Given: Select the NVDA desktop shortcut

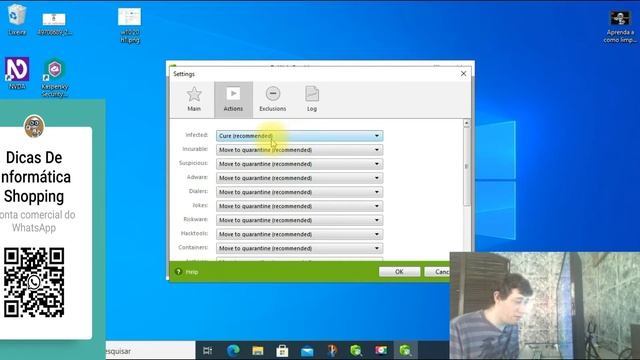Looking at the screenshot, I should [x=17, y=73].
